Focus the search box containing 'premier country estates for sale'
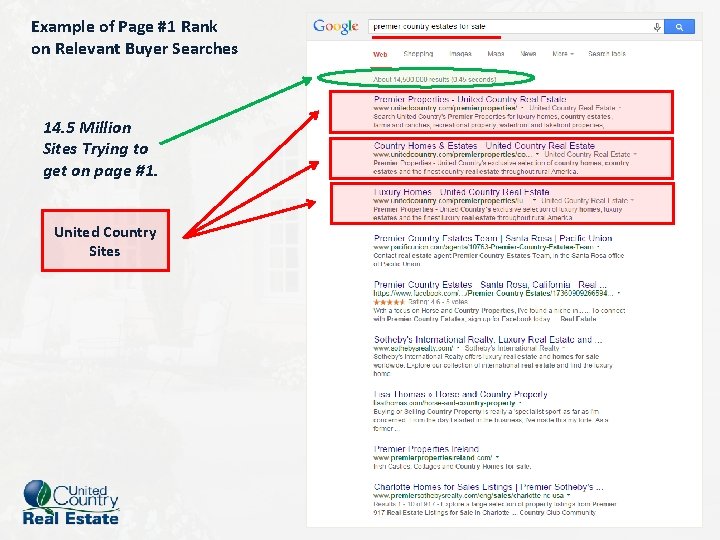The height and width of the screenshot is (540, 720). [x=515, y=27]
